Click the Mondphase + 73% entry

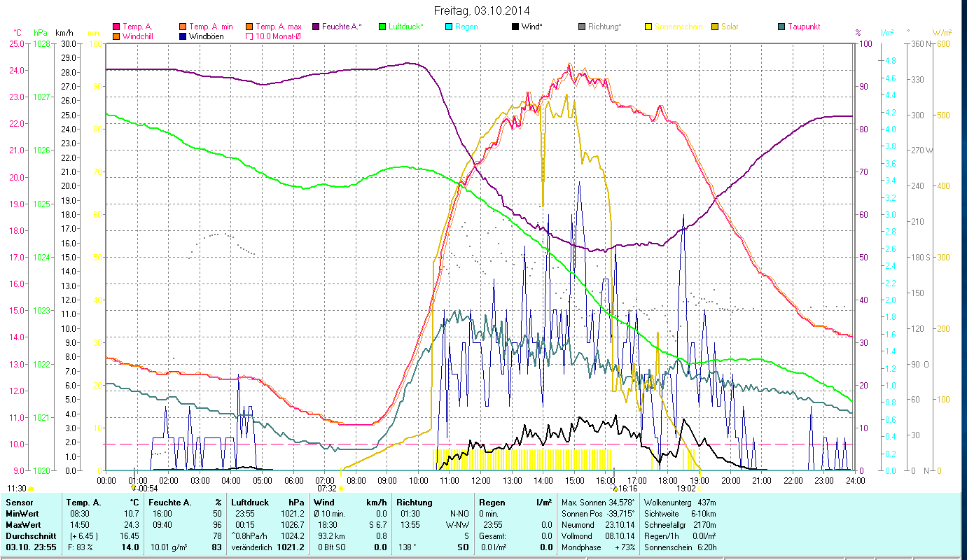point(598,547)
